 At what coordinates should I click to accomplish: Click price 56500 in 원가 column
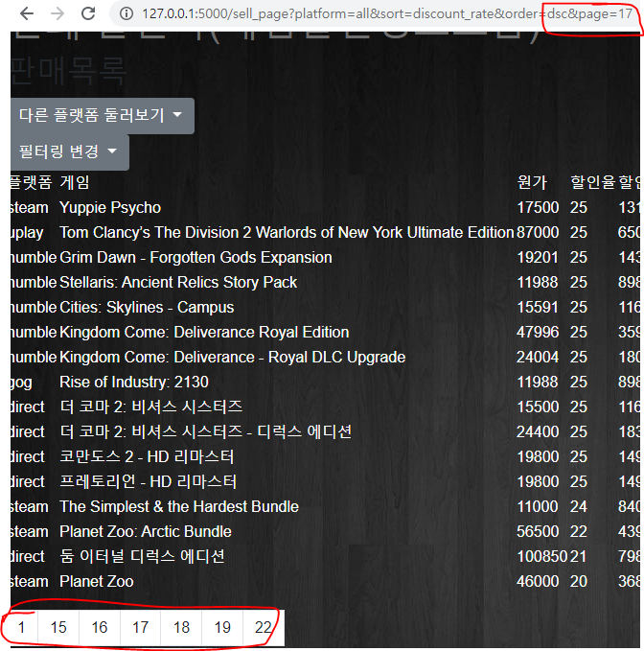tap(538, 531)
